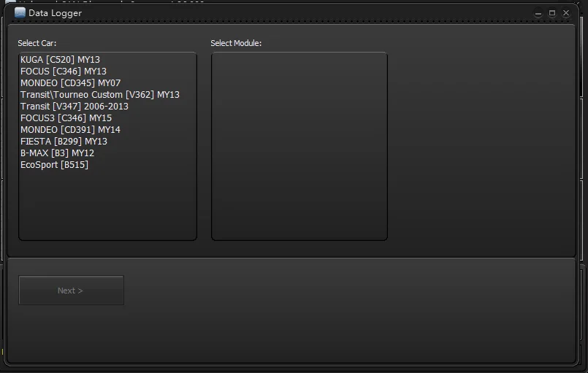
Task: Pick B-MAX [B3] MY12 car
Action: pyautogui.click(x=58, y=153)
